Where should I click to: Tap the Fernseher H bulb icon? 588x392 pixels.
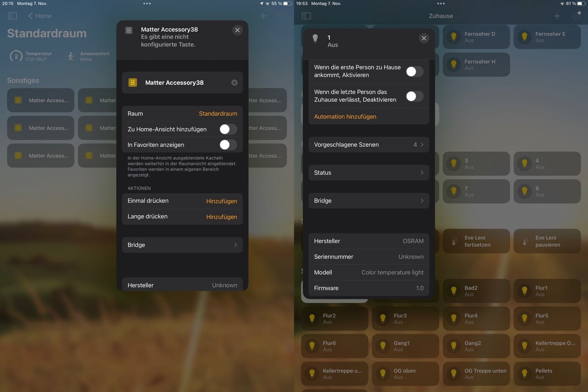tap(453, 64)
